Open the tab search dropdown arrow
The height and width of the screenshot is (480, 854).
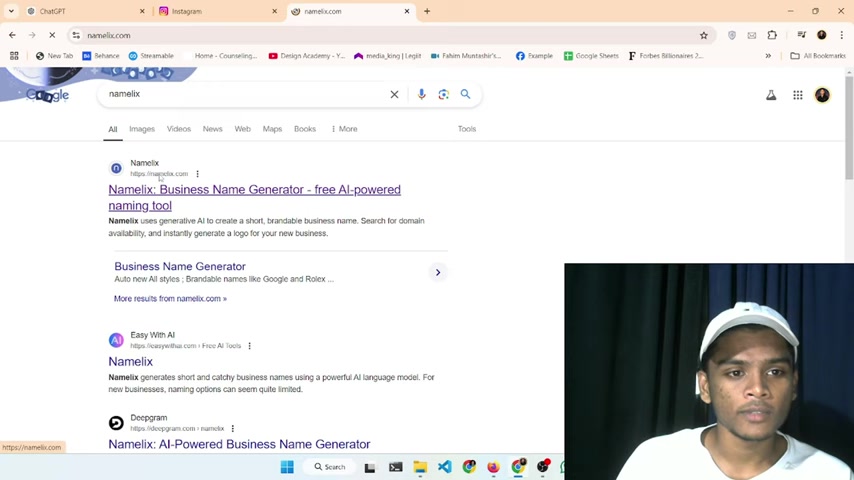click(x=11, y=11)
